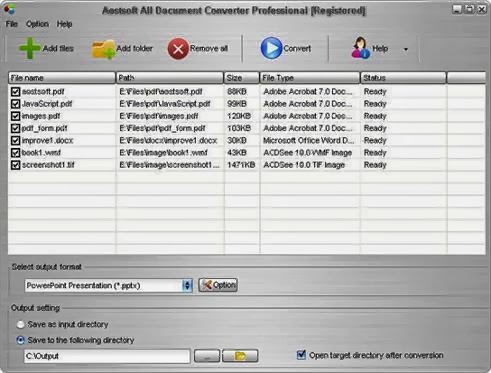Select the pdf_form.pdf file name
The image size is (491, 373).
[x=44, y=128]
